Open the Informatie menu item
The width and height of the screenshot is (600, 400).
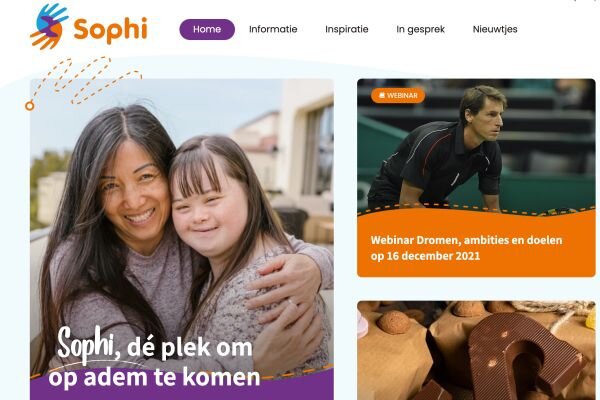coord(273,29)
